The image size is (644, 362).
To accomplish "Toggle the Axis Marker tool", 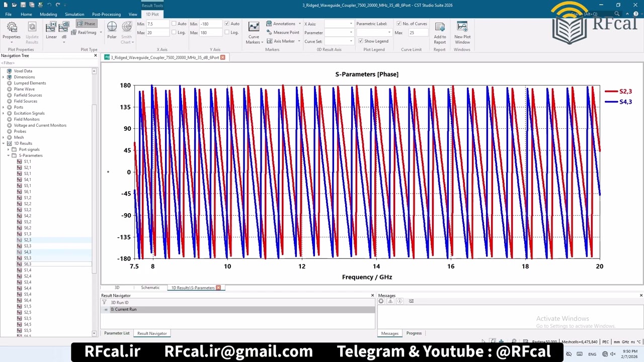I will (x=283, y=41).
